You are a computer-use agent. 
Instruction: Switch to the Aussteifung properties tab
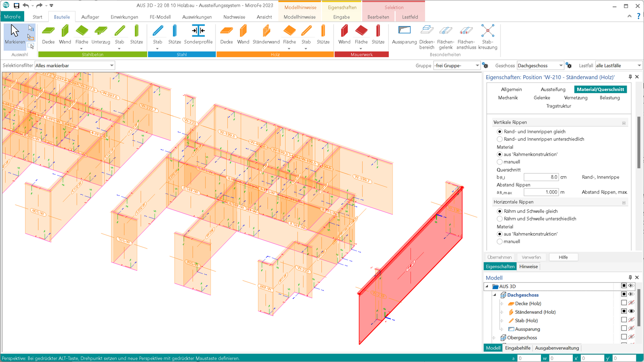[553, 89]
